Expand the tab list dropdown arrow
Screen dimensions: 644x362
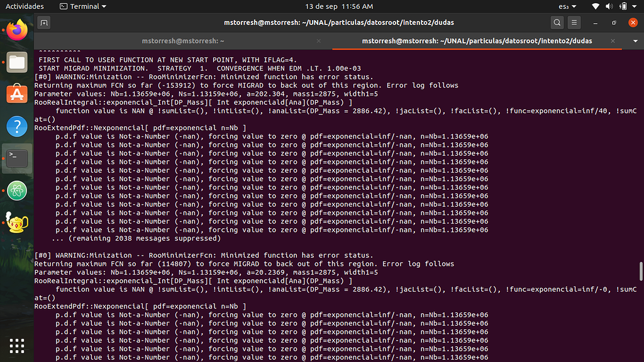click(x=635, y=41)
